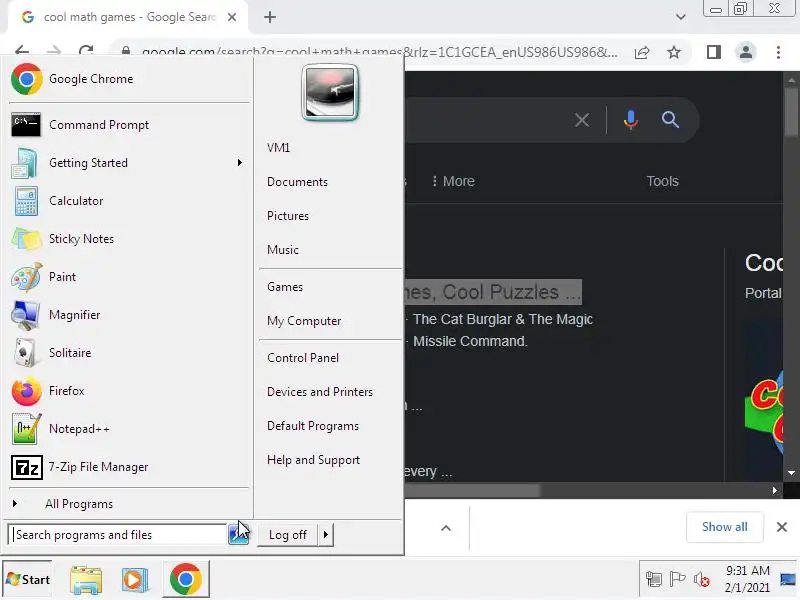Open Games from the Start menu

click(285, 287)
